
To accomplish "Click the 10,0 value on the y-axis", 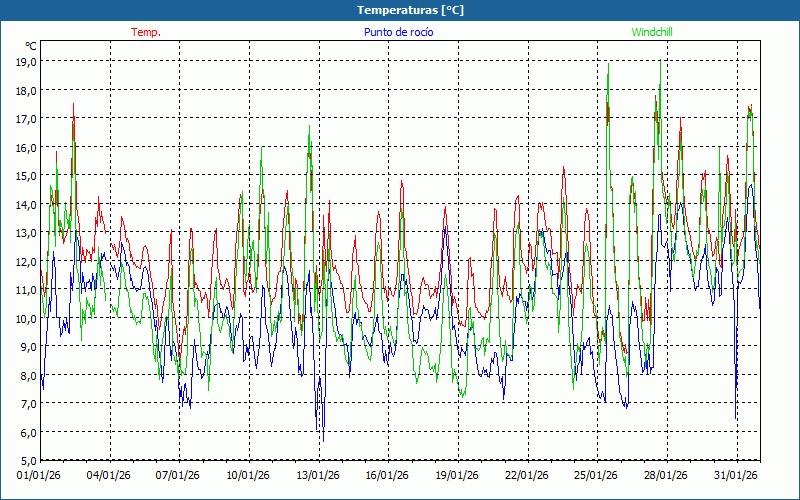I will 26,318.
